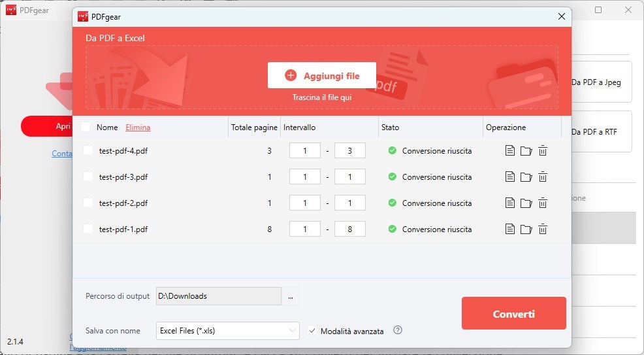Edit start page field for test-pdf-1.pdf
This screenshot has height=355, width=644.
305,229
